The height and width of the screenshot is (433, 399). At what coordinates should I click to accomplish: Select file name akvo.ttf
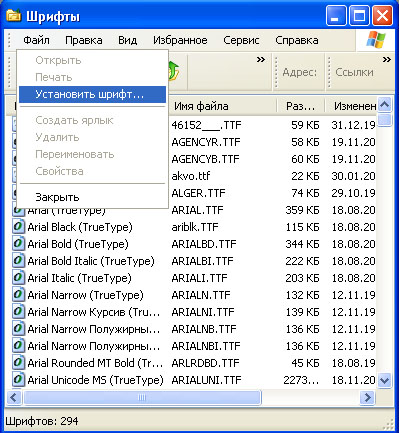click(x=191, y=176)
